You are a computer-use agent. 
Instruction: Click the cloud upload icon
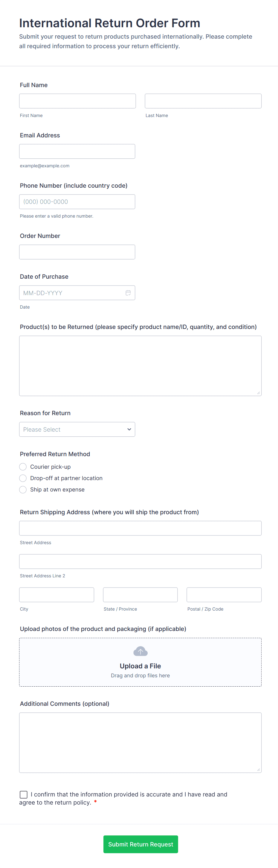click(140, 651)
